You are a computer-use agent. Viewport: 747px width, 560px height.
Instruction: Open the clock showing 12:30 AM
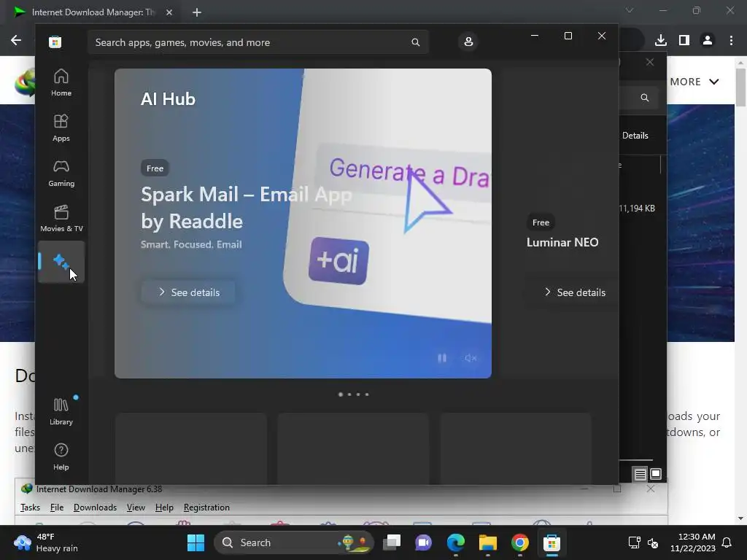[693, 542]
